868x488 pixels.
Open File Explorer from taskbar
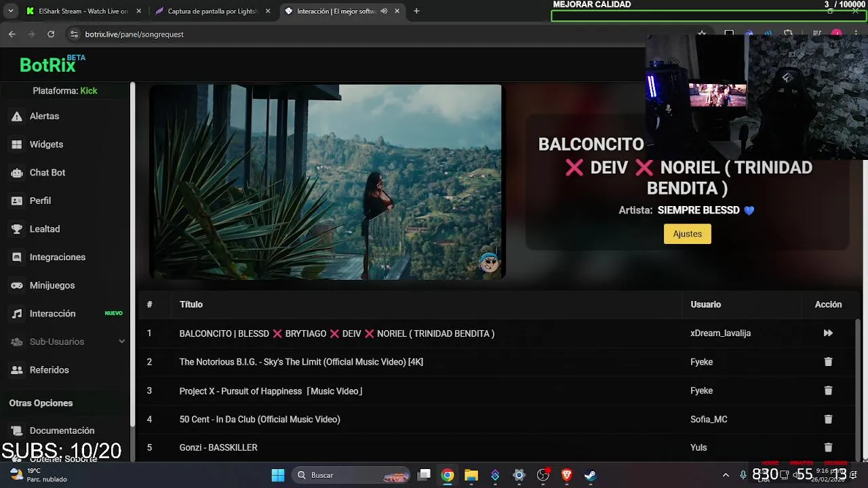(x=471, y=475)
